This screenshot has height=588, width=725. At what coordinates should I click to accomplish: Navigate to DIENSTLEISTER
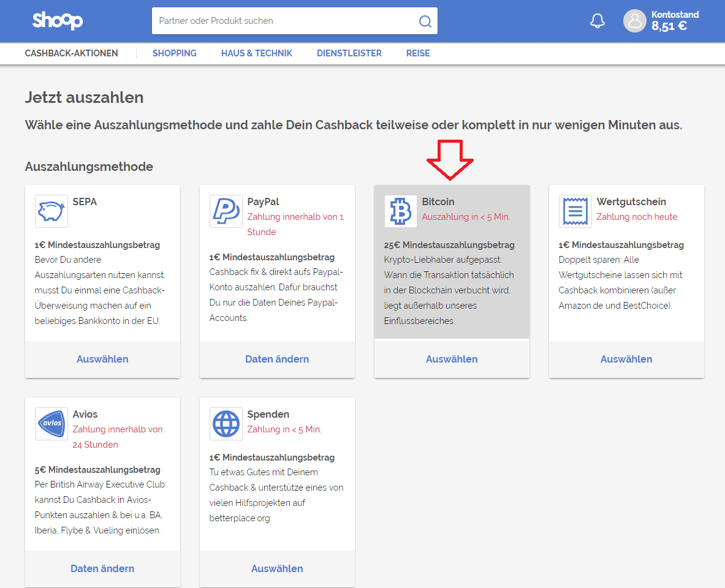[x=349, y=53]
